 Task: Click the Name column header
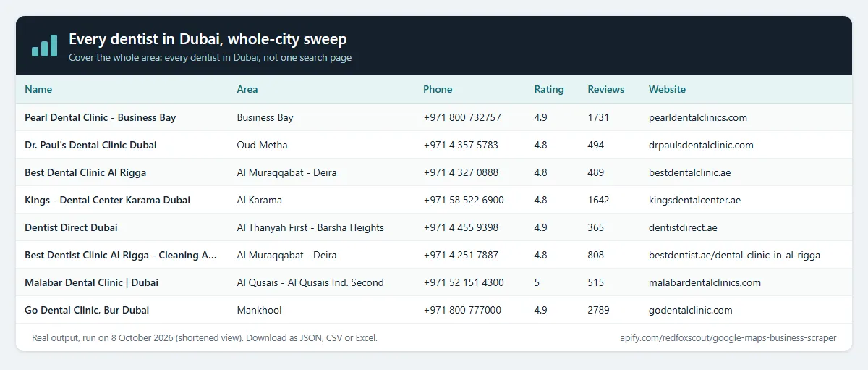pyautogui.click(x=38, y=90)
